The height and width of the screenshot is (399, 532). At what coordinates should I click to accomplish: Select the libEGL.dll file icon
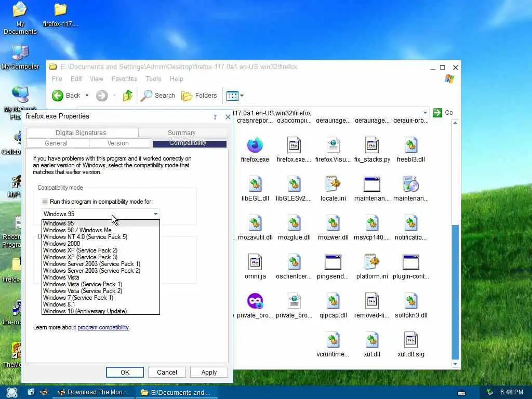255,184
